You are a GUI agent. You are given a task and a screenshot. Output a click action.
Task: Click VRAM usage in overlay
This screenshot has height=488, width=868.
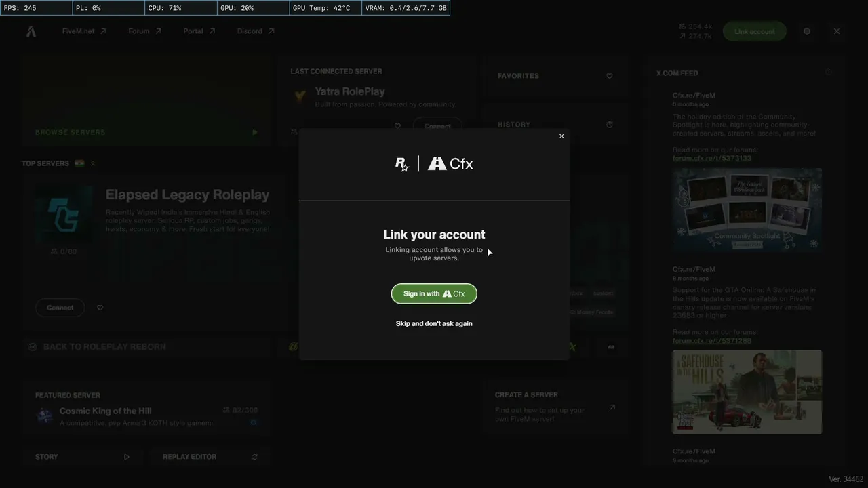tap(406, 8)
